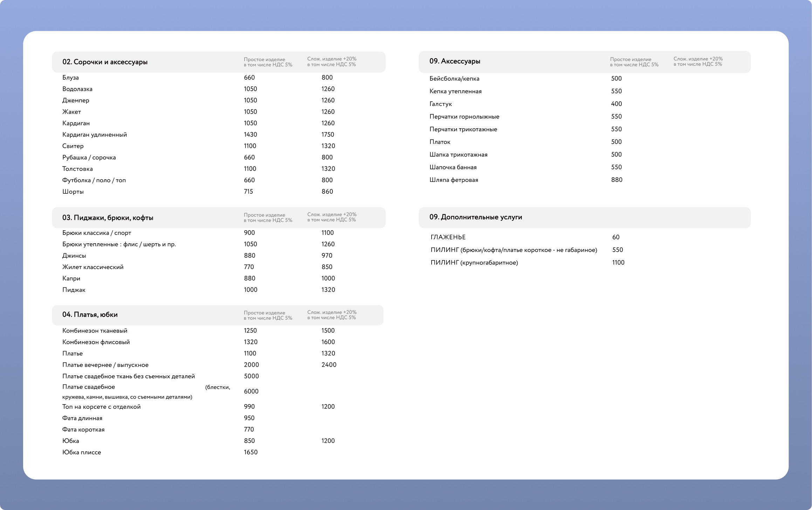Image resolution: width=812 pixels, height=510 pixels.
Task: Click the '02. Сорочки и аксессуары' section header
Action: [x=105, y=62]
